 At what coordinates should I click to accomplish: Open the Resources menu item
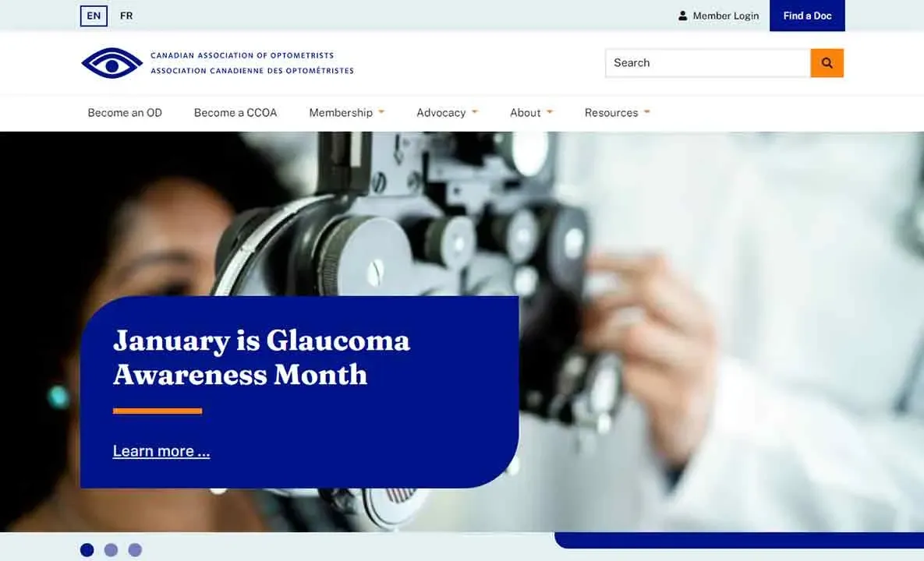coord(611,112)
